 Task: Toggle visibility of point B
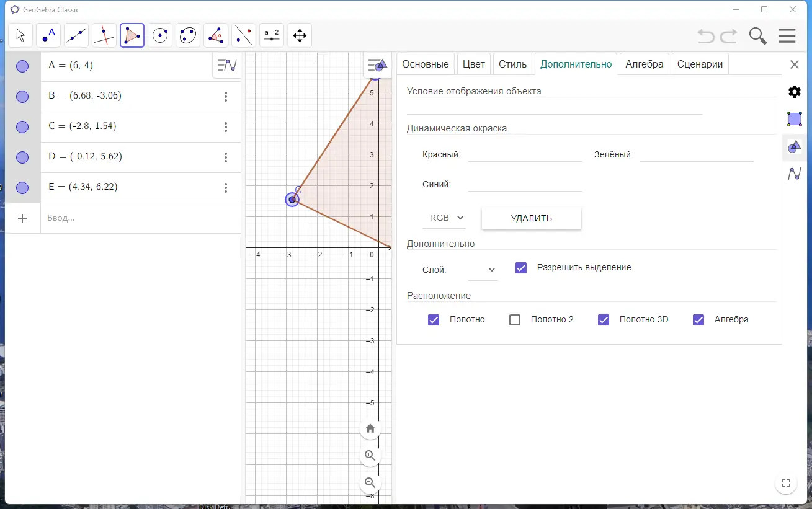click(22, 97)
